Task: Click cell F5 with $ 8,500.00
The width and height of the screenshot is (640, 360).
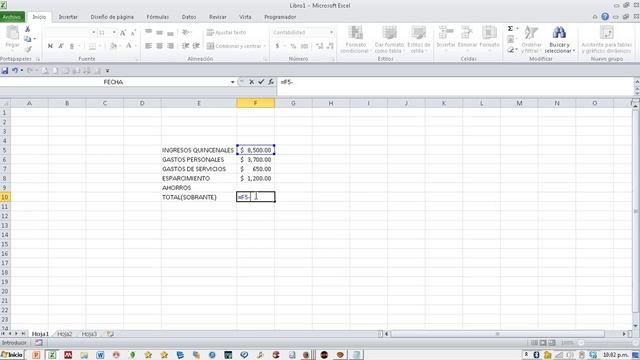Action: (x=256, y=150)
